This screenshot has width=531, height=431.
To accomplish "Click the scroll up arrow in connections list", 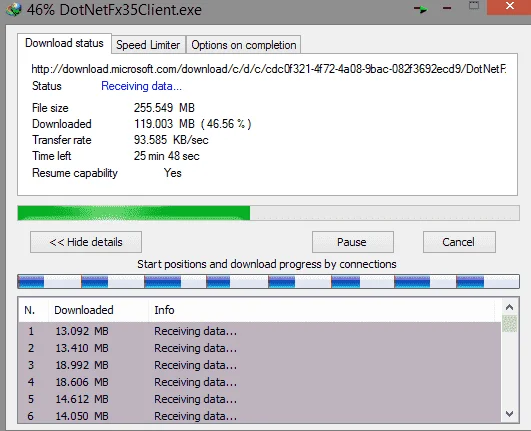I will click(x=509, y=307).
